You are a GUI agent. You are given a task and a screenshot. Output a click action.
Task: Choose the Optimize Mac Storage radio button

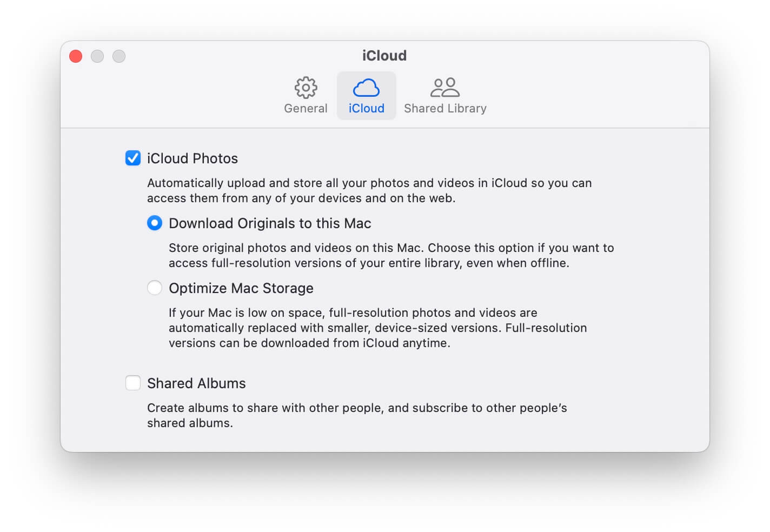(155, 288)
